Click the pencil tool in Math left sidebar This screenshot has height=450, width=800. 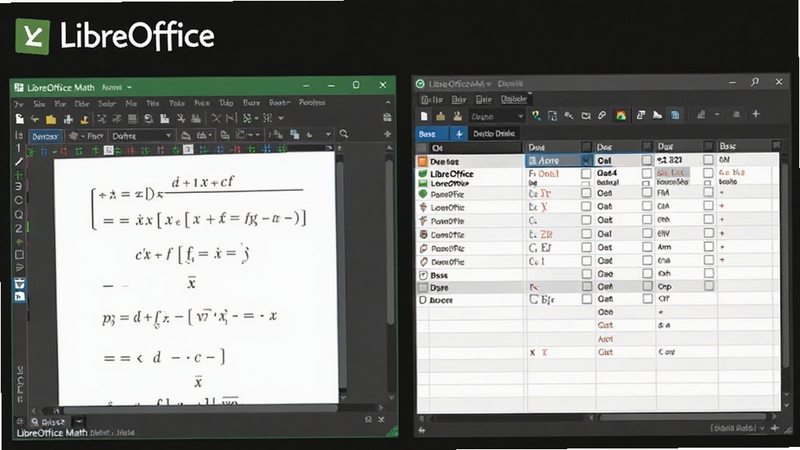(x=19, y=162)
